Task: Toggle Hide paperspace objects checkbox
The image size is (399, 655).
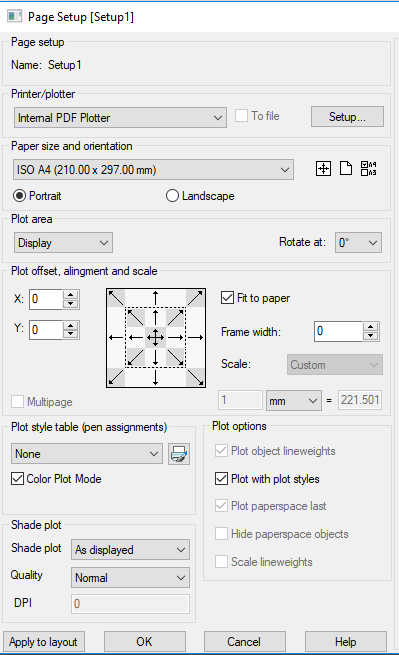Action: tap(221, 534)
